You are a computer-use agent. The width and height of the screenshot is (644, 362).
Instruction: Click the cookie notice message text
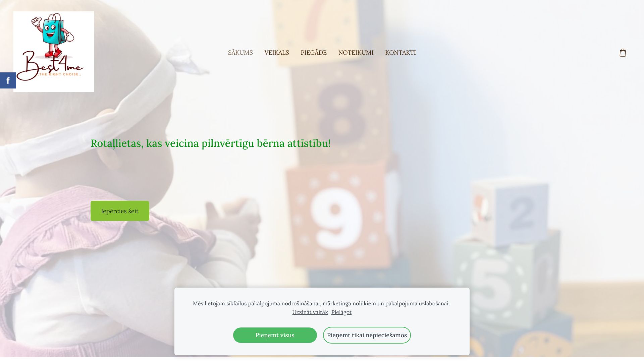tap(321, 303)
